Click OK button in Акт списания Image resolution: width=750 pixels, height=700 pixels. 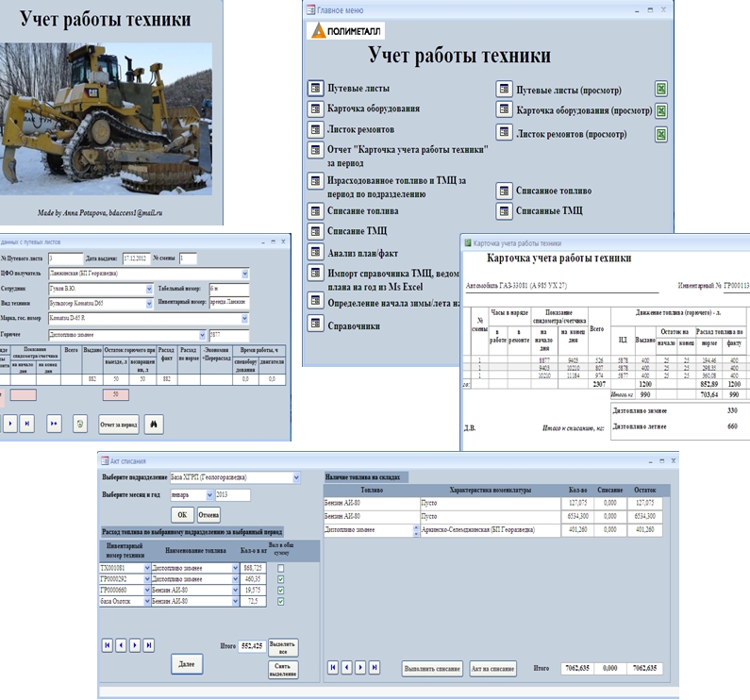pos(182,515)
